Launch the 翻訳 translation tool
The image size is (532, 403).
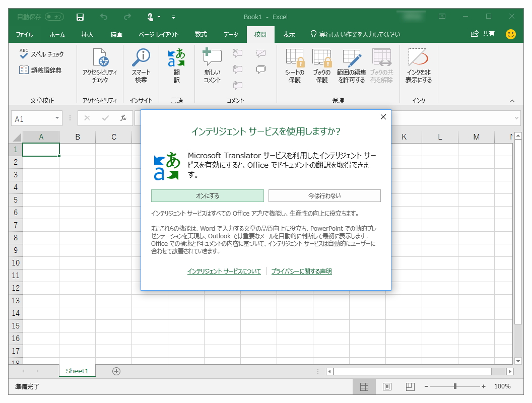177,65
